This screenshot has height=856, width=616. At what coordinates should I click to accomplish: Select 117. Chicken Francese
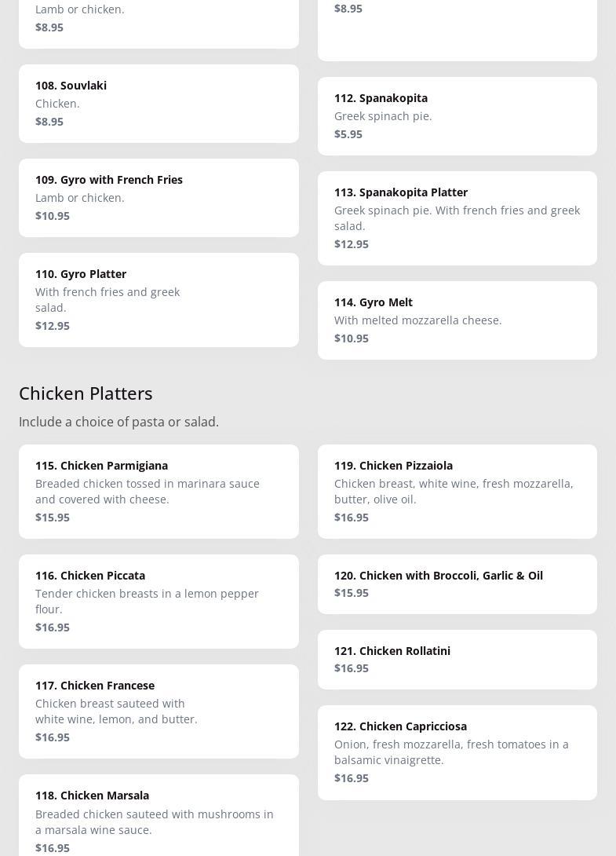[x=159, y=711]
